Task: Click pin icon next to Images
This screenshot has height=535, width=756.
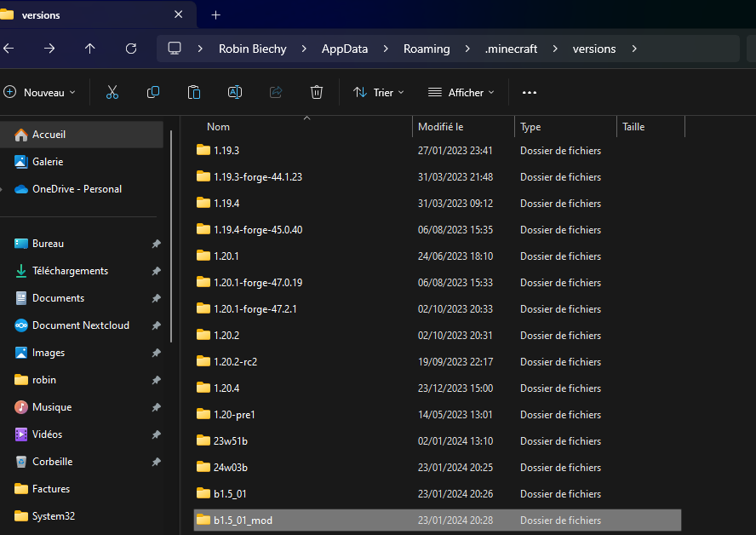Action: tap(156, 353)
